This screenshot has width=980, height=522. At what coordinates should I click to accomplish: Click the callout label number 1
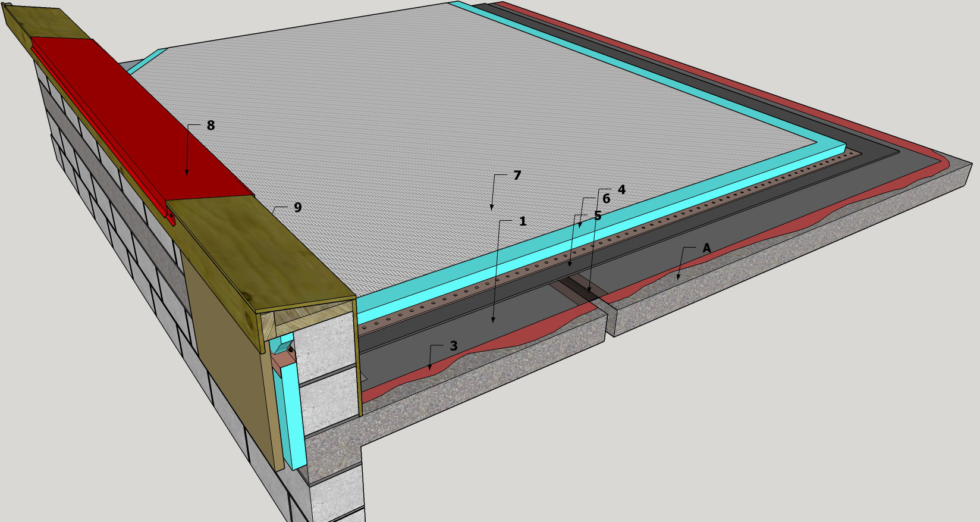pos(522,221)
